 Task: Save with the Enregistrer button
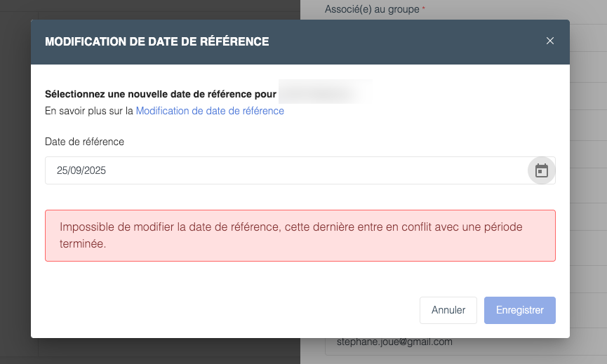(x=519, y=310)
